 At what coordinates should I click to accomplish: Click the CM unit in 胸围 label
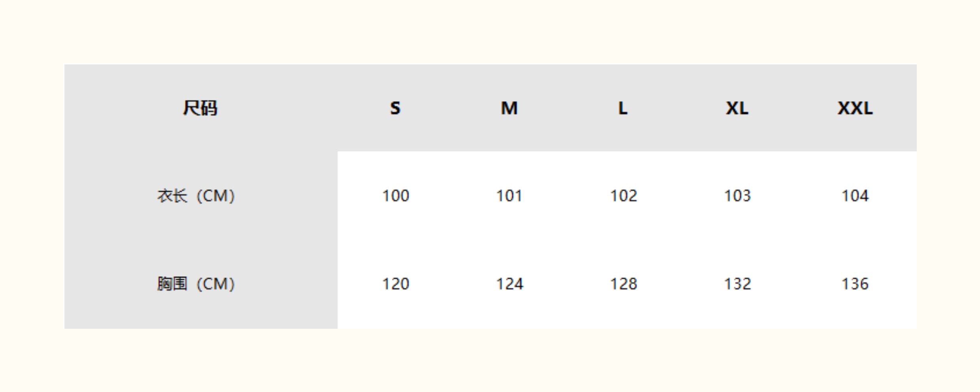216,284
